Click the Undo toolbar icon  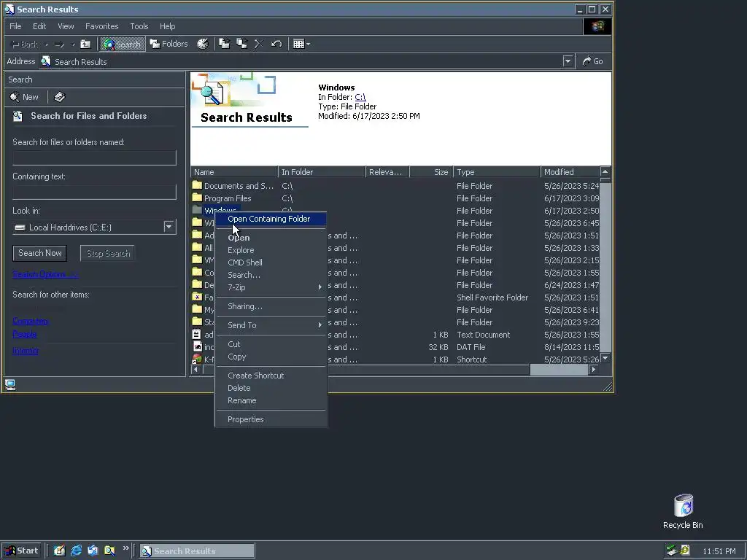(276, 44)
